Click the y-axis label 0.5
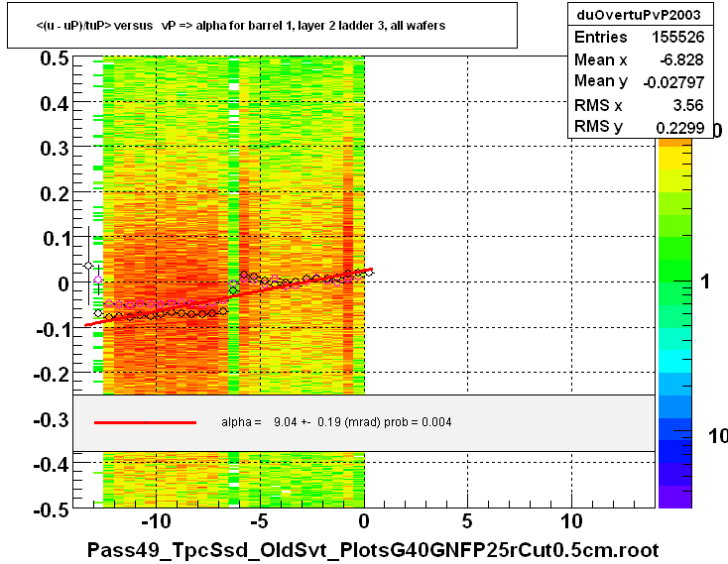This screenshot has height=564, width=728. click(55, 58)
